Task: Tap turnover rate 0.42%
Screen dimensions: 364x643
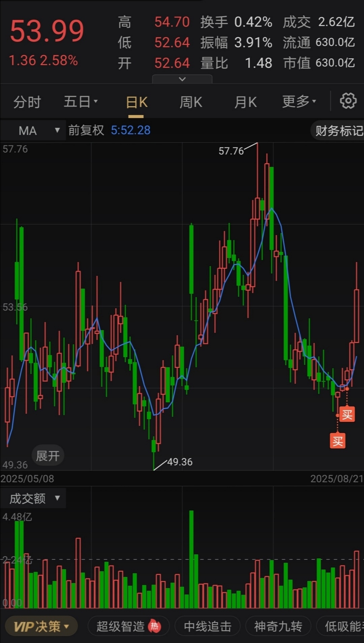Action: 253,22
